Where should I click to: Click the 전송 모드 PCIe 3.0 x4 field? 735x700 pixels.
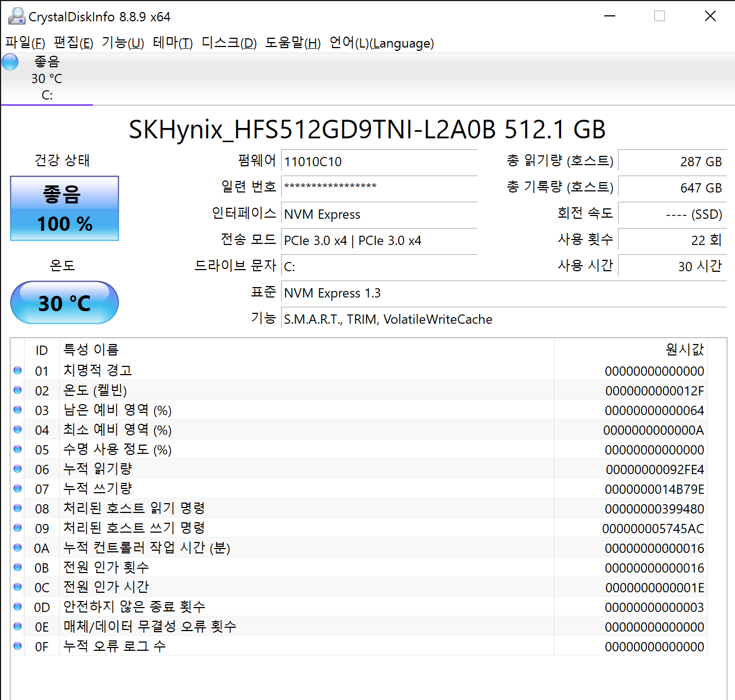click(379, 240)
